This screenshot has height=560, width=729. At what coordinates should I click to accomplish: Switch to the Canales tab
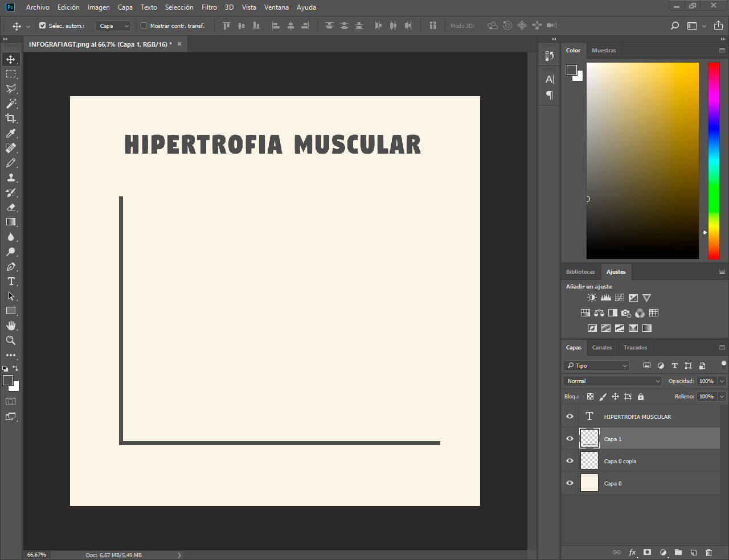[x=602, y=348]
